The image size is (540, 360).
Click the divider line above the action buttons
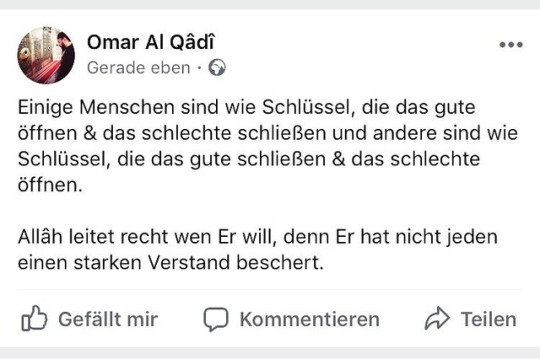coord(270,290)
